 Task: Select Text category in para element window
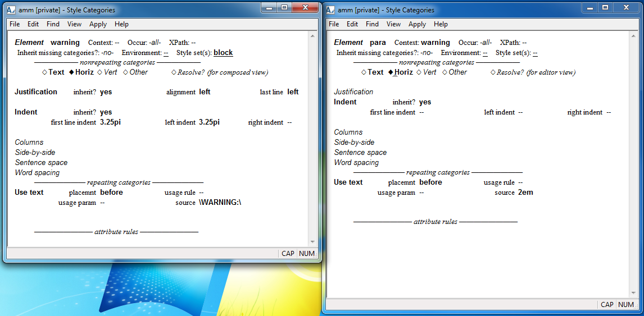click(x=373, y=72)
